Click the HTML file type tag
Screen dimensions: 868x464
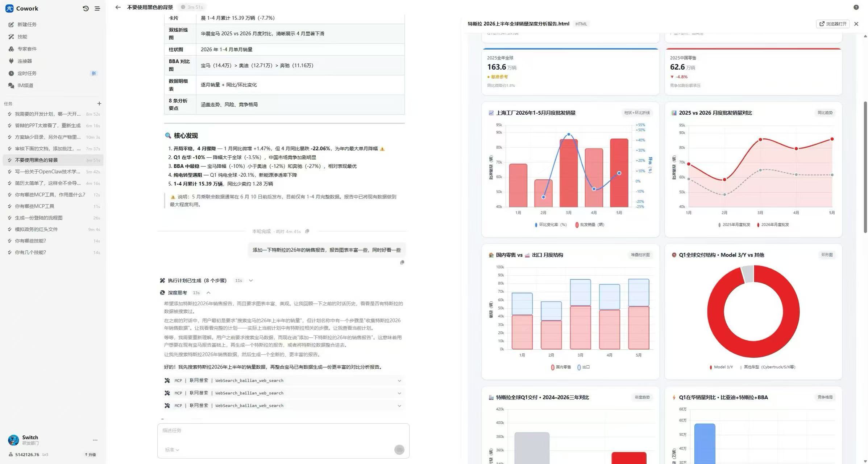581,24
